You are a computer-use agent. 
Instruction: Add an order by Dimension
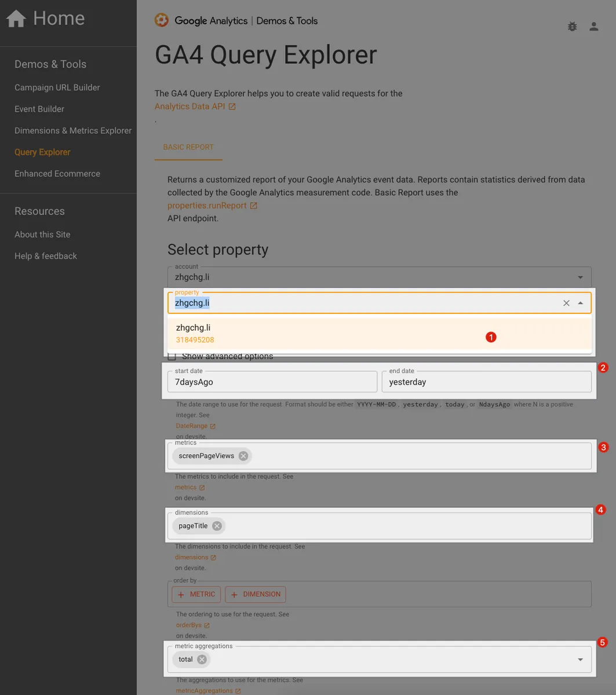256,594
